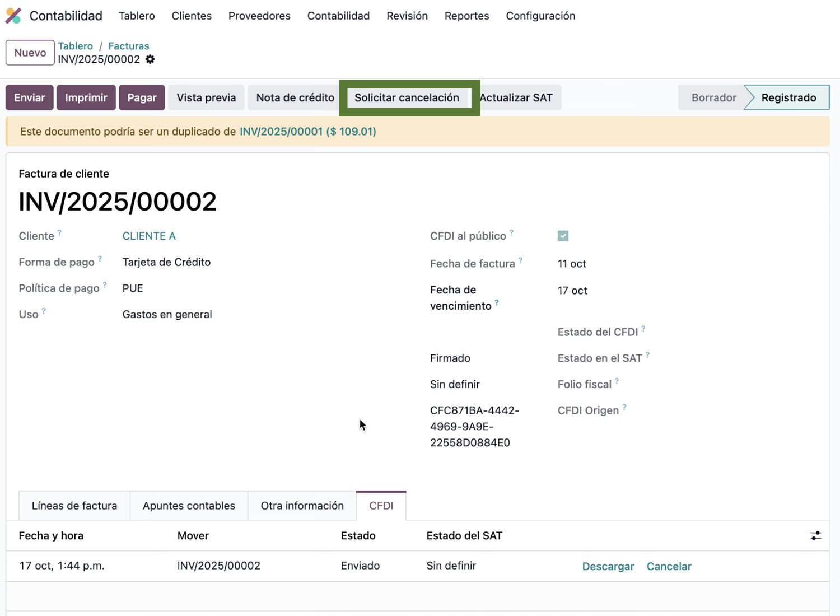Switch to the Apuntes contables tab
840x616 pixels.
(x=189, y=506)
